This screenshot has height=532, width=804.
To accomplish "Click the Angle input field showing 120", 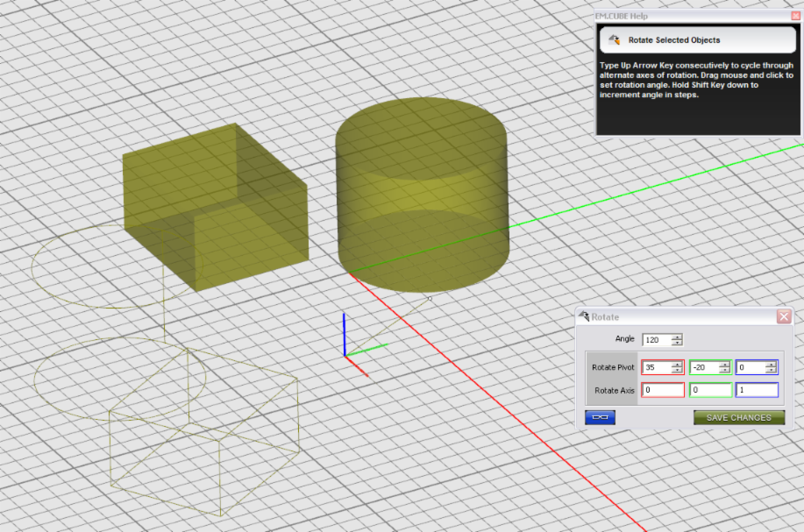I will (656, 340).
